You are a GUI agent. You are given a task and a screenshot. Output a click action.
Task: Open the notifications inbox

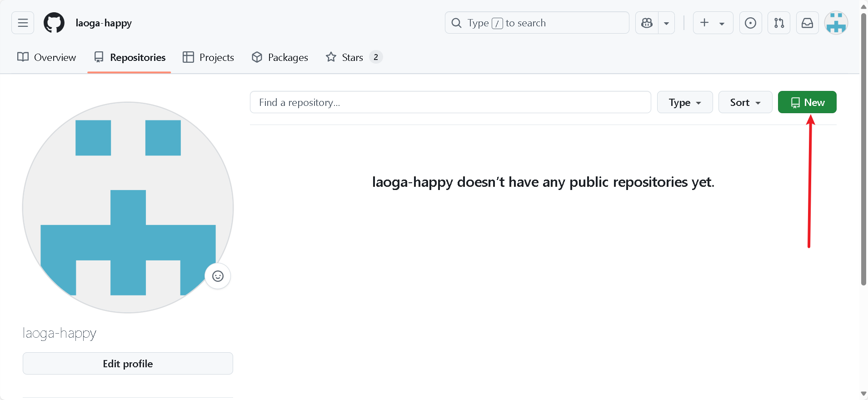pos(807,23)
